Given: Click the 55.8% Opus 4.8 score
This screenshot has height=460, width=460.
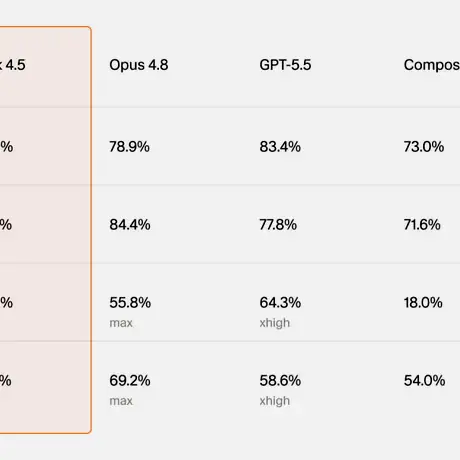Looking at the screenshot, I should tap(130, 303).
